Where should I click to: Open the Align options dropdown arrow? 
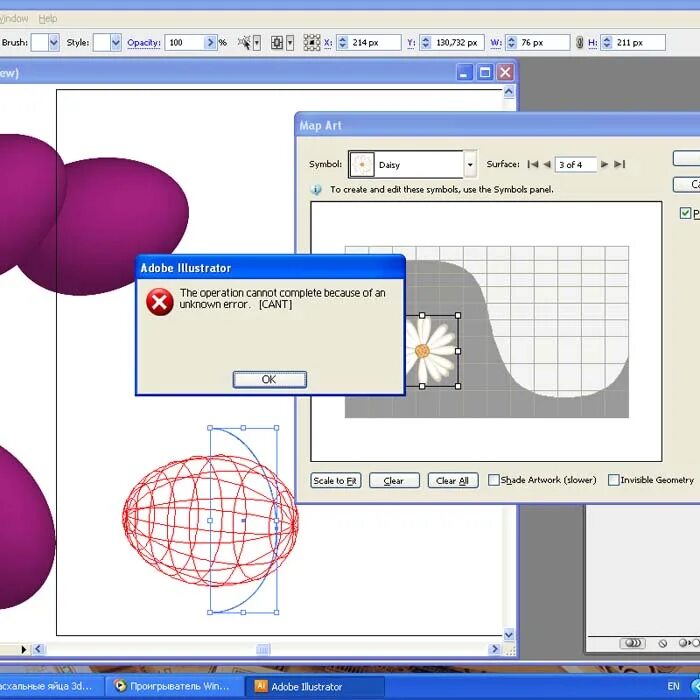[290, 43]
